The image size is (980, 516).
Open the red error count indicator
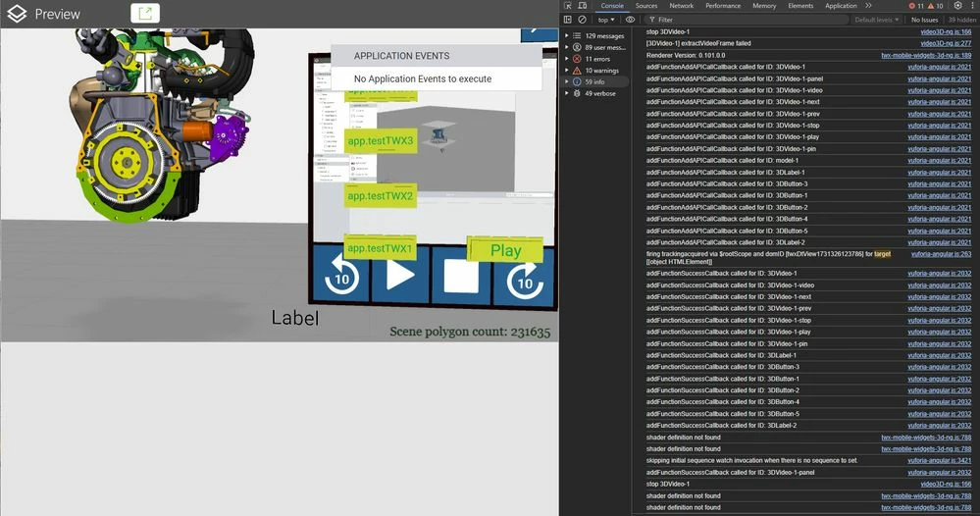tap(916, 6)
